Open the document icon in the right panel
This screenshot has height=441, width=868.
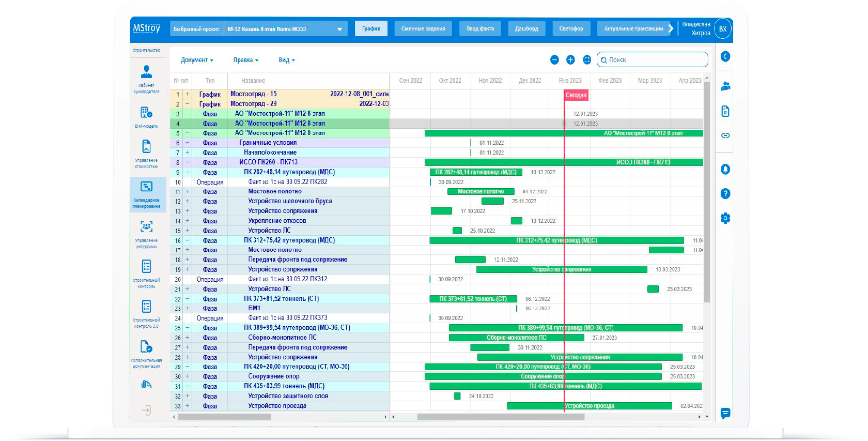pyautogui.click(x=725, y=111)
